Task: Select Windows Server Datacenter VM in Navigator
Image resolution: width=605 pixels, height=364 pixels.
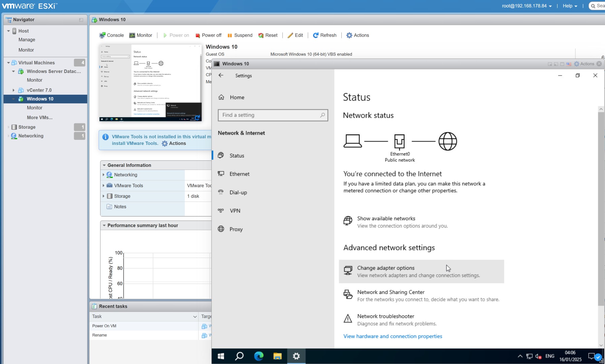Action: coord(54,71)
